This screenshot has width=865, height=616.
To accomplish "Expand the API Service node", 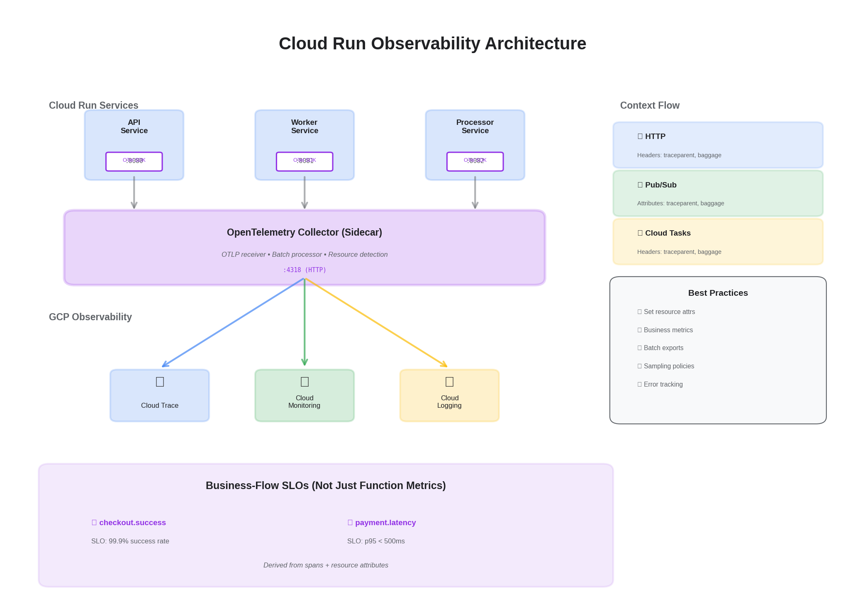I will click(x=134, y=144).
